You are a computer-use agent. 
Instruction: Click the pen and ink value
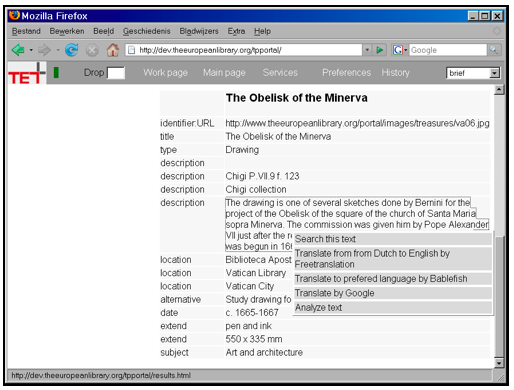[248, 326]
